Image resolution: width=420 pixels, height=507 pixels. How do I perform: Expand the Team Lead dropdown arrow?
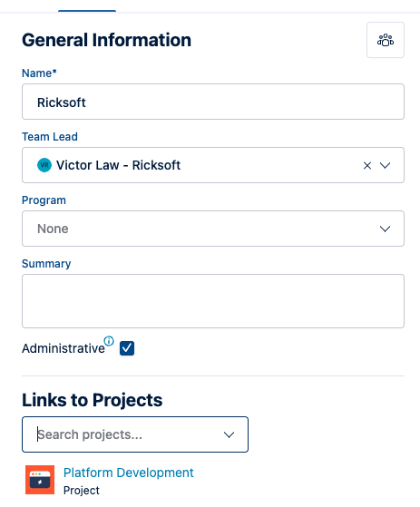[385, 166]
